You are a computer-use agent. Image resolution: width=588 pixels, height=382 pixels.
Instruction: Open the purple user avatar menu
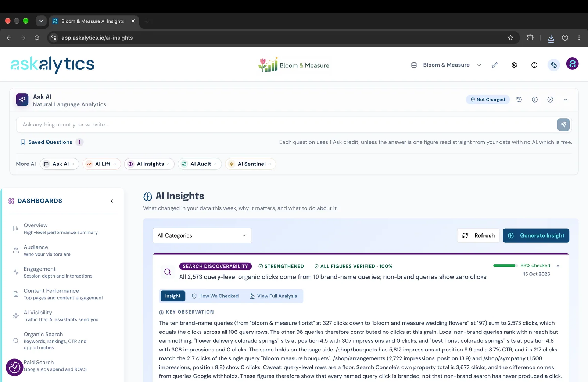[x=572, y=64]
